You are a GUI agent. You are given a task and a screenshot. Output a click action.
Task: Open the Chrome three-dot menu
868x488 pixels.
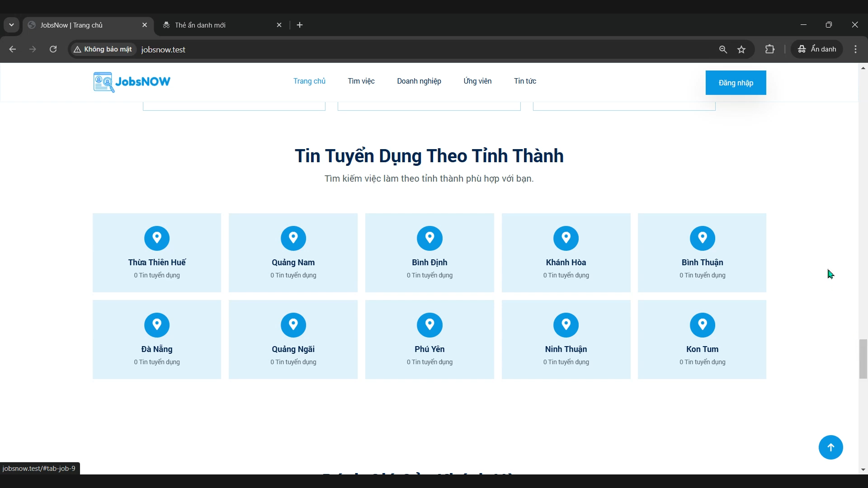pyautogui.click(x=856, y=49)
